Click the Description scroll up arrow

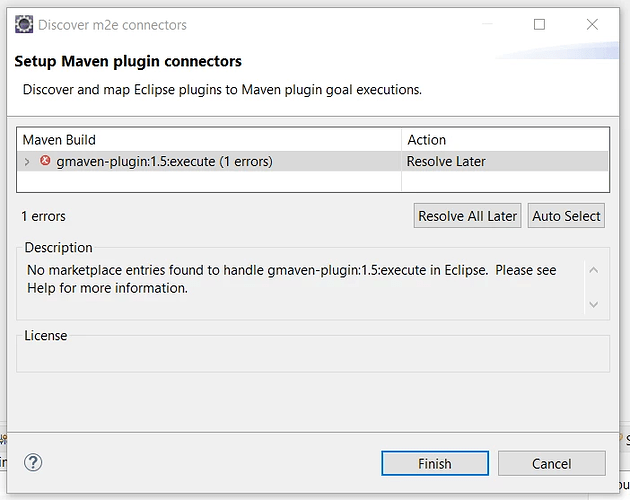click(x=594, y=270)
